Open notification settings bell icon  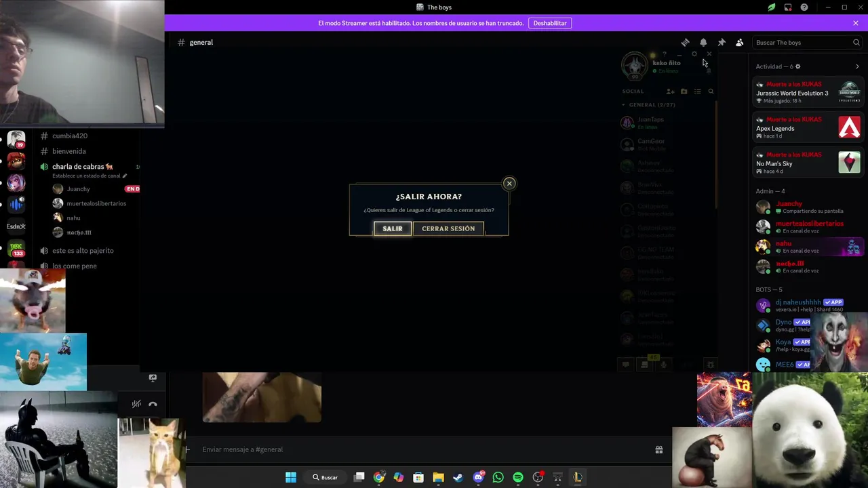(703, 42)
